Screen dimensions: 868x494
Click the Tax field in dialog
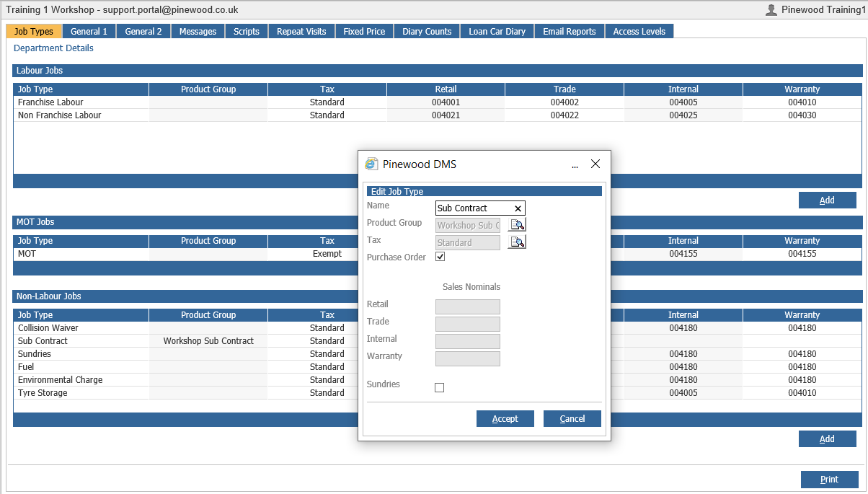pyautogui.click(x=468, y=242)
